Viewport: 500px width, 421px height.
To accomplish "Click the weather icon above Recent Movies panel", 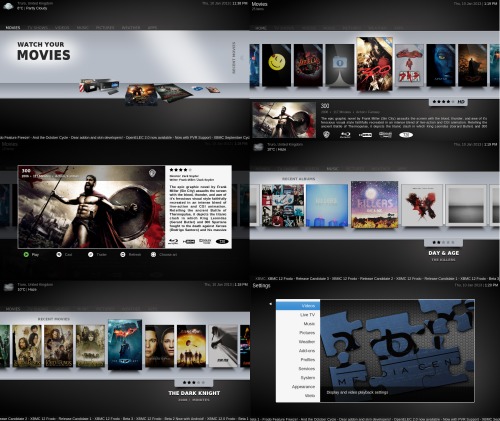I will (8, 287).
